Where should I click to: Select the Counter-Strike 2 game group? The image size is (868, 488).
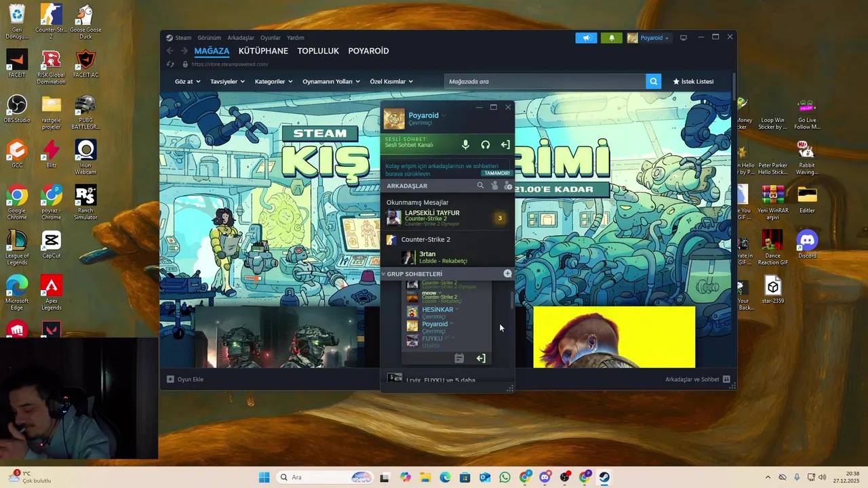tap(444, 239)
